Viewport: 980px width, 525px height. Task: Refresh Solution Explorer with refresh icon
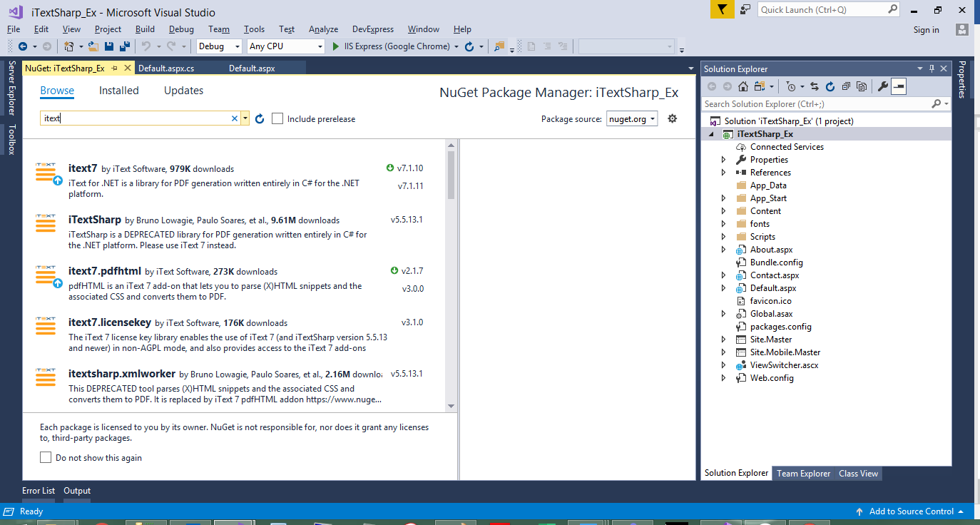830,86
